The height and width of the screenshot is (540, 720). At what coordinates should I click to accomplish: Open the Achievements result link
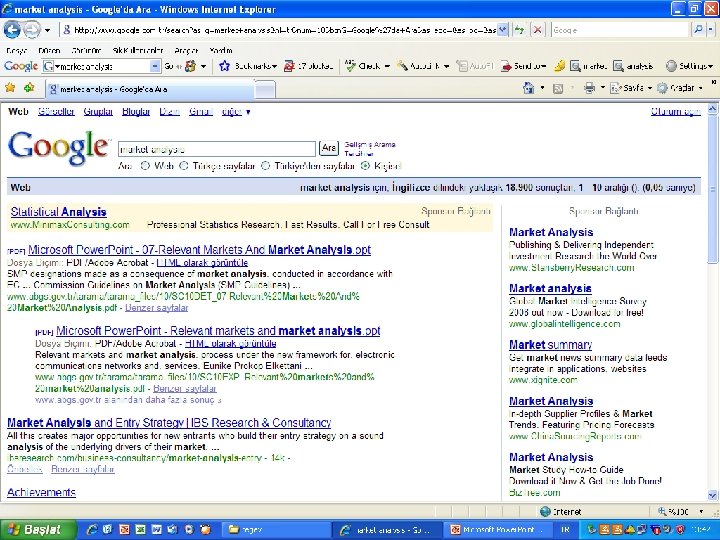click(41, 492)
